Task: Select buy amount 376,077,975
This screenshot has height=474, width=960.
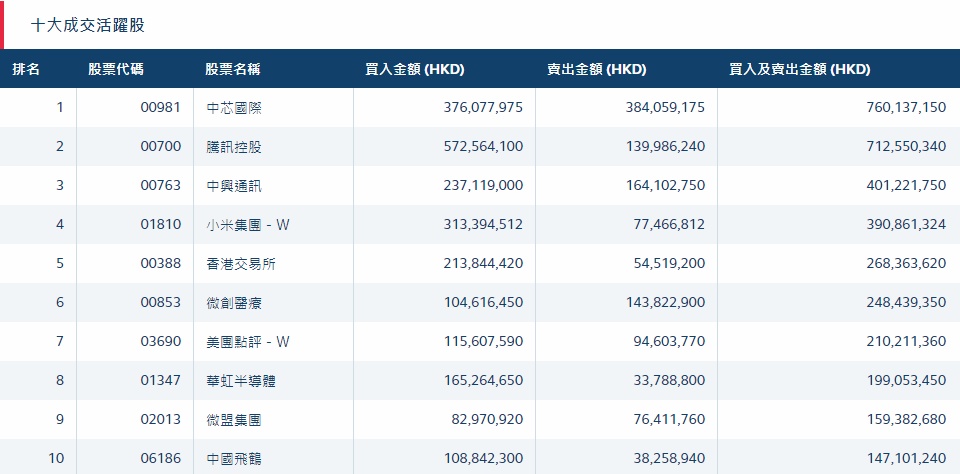Action: [483, 107]
